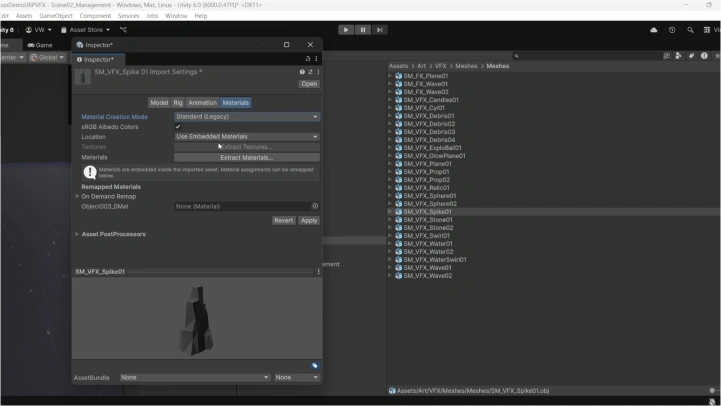The height and width of the screenshot is (406, 721).
Task: Select the Materials tab
Action: pyautogui.click(x=235, y=103)
